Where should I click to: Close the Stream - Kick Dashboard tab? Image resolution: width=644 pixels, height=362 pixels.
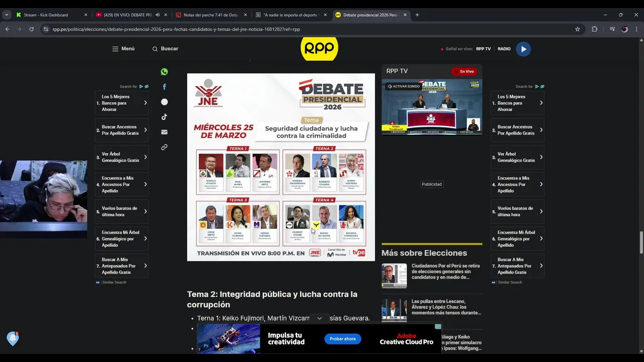coord(86,15)
